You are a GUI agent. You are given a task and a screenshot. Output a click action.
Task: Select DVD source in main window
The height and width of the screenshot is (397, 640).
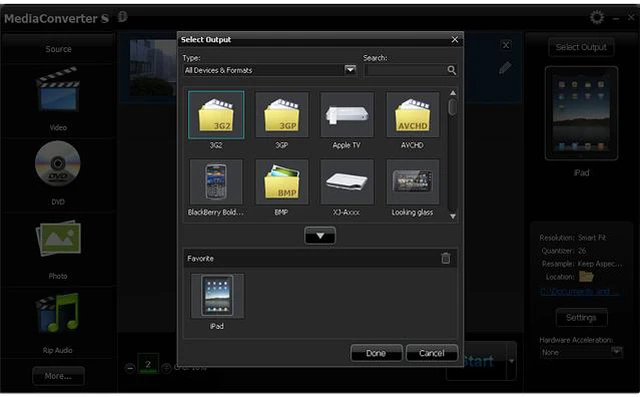pos(58,164)
